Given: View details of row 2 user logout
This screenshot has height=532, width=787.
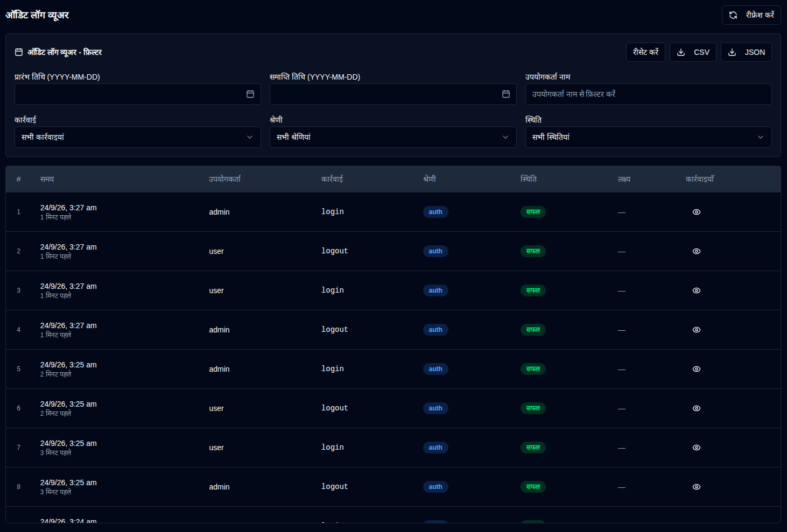Looking at the screenshot, I should 697,251.
